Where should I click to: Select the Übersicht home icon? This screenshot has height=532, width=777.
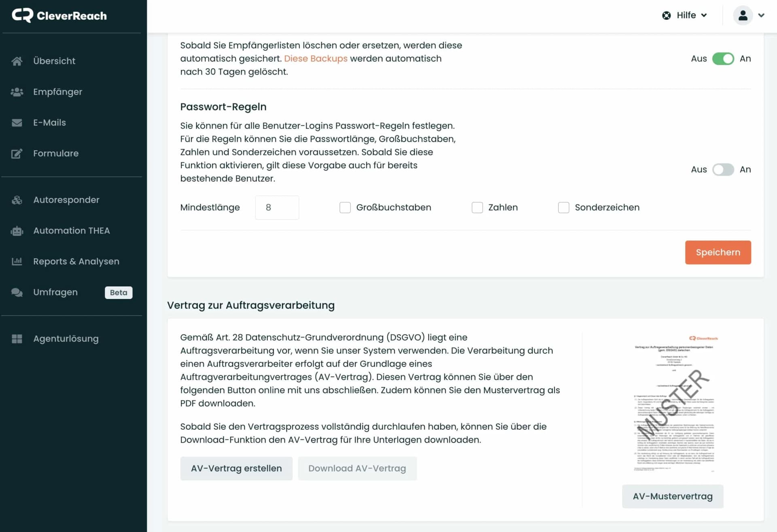pyautogui.click(x=17, y=61)
